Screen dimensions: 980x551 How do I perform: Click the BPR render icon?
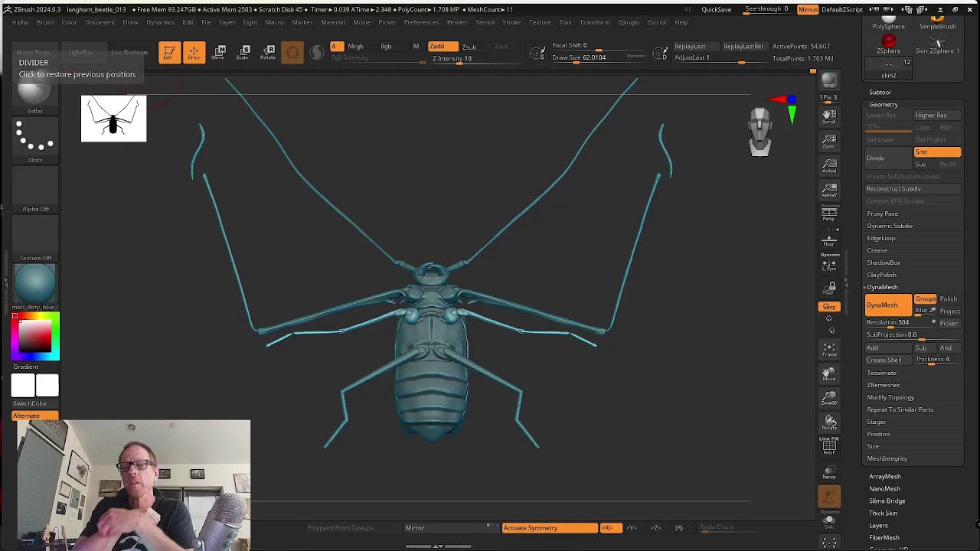click(x=829, y=80)
